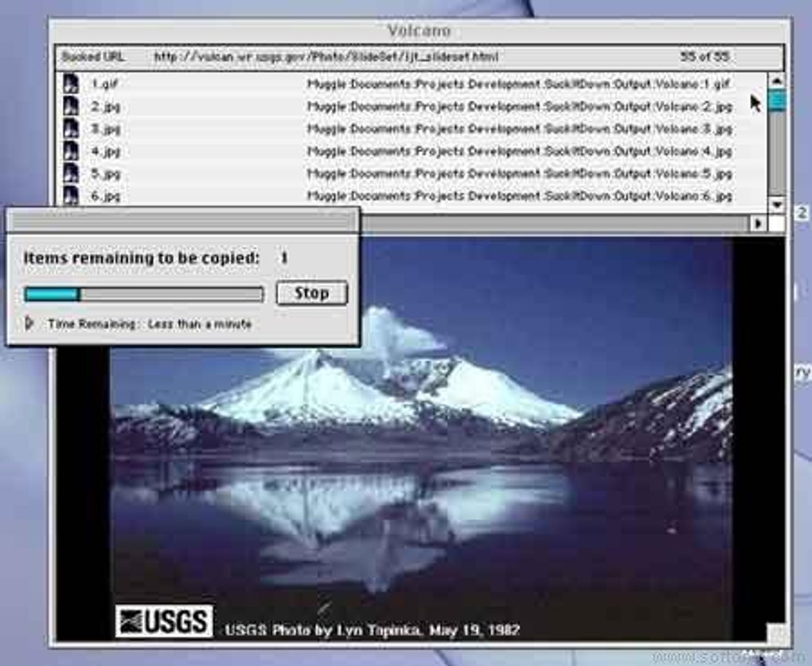Click the Time Remaining: Less than a minute text
This screenshot has height=666, width=812.
[x=150, y=324]
